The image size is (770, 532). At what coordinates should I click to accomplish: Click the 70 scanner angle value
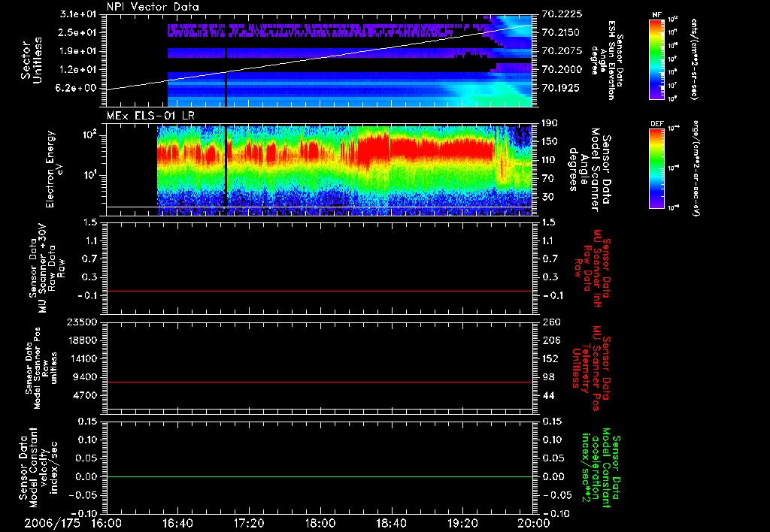[x=547, y=179]
